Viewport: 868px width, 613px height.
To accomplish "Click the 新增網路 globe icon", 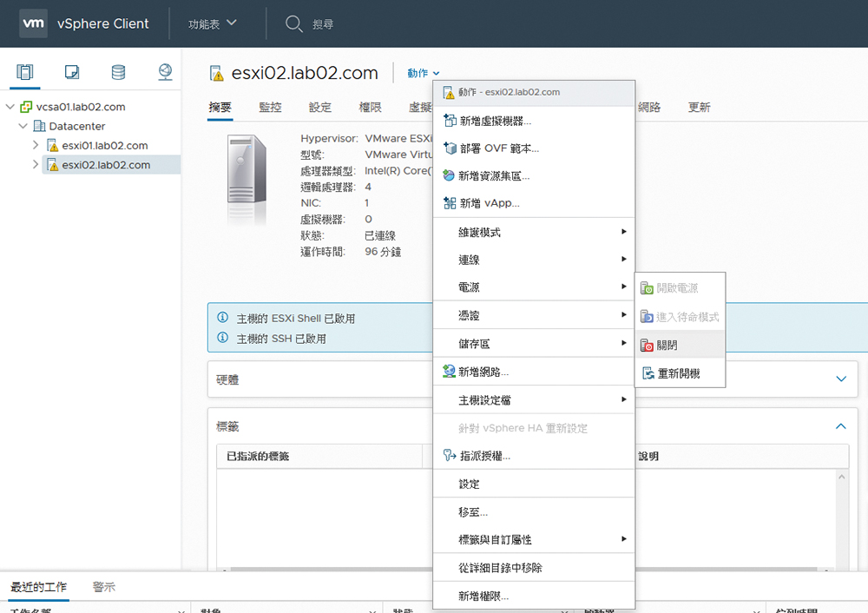I will pos(449,371).
